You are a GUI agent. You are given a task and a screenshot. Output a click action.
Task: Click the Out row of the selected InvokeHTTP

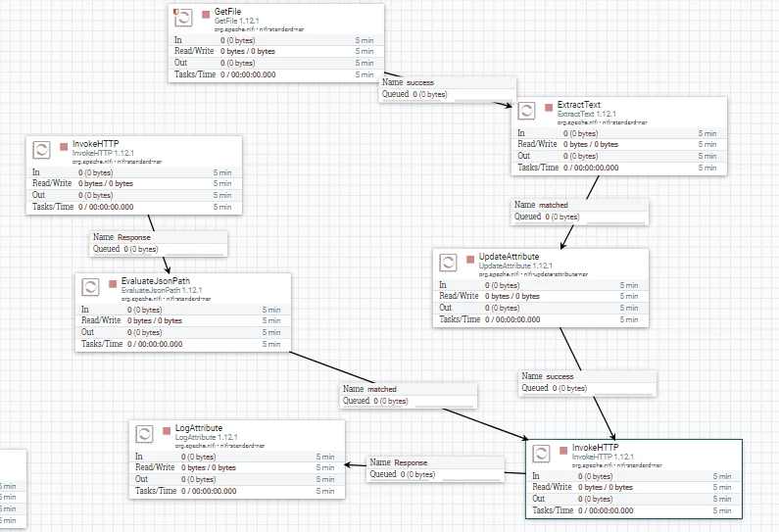[634, 499]
